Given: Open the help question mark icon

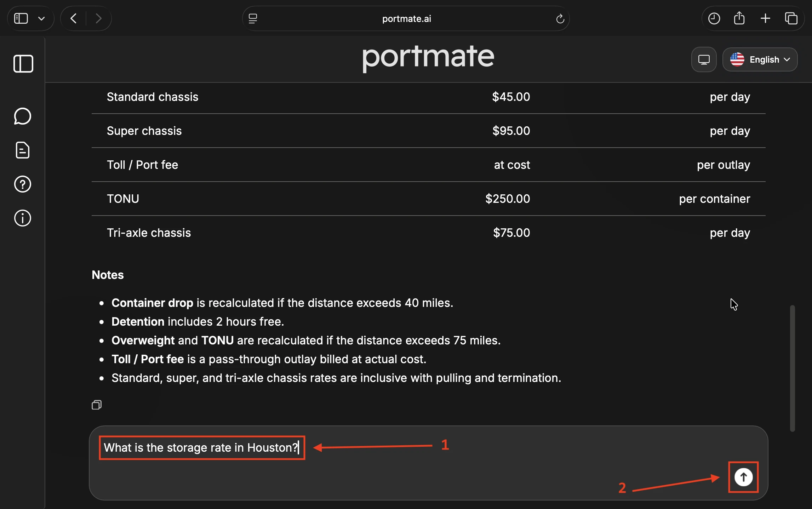Looking at the screenshot, I should click(23, 184).
